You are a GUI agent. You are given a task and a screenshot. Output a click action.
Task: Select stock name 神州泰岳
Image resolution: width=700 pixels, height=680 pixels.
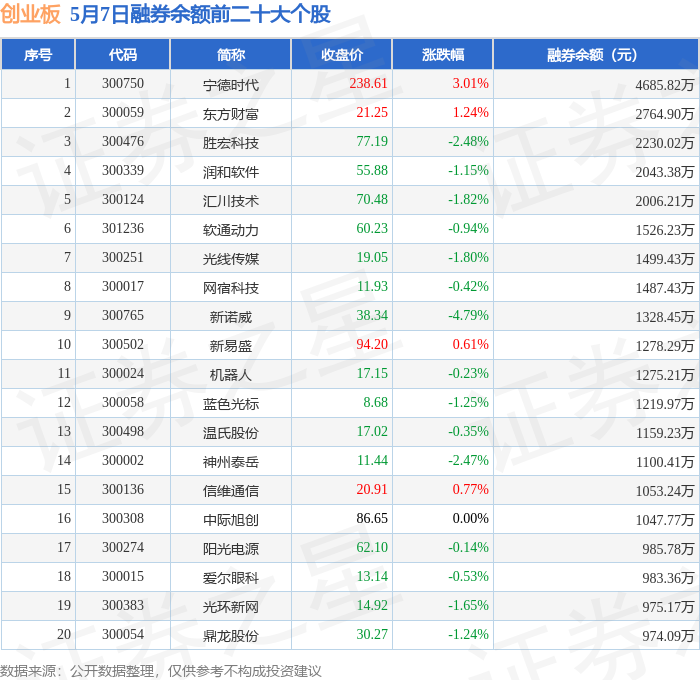[231, 462]
